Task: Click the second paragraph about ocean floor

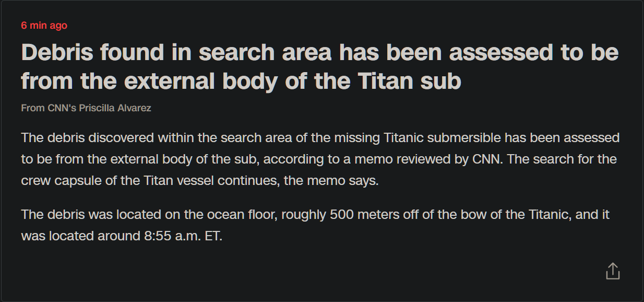Action: pyautogui.click(x=315, y=225)
